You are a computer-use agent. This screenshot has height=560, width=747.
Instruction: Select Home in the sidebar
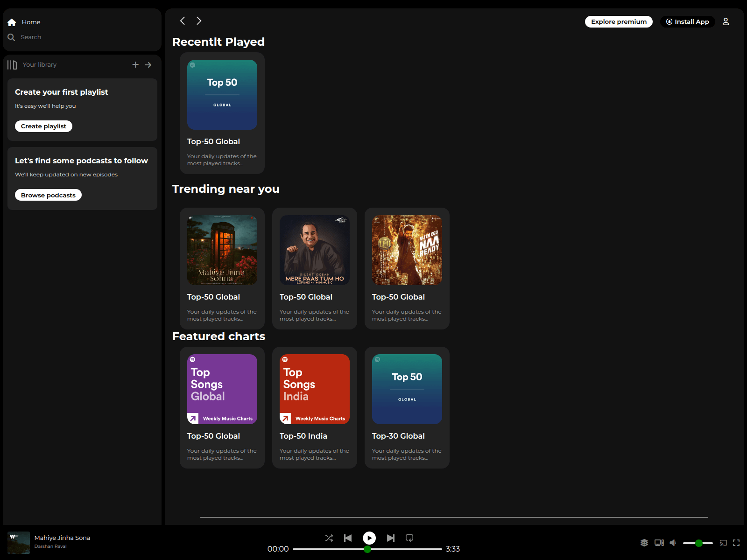(31, 22)
